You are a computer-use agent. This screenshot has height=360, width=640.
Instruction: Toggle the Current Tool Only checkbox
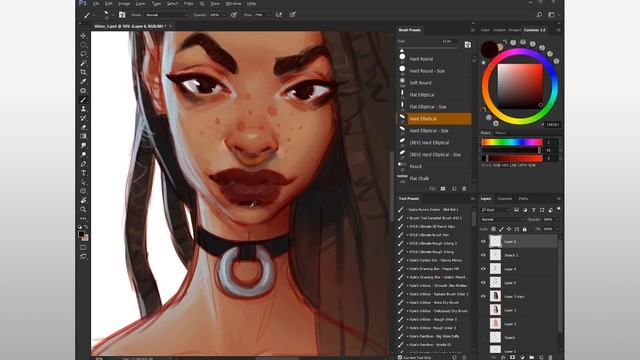[x=400, y=357]
